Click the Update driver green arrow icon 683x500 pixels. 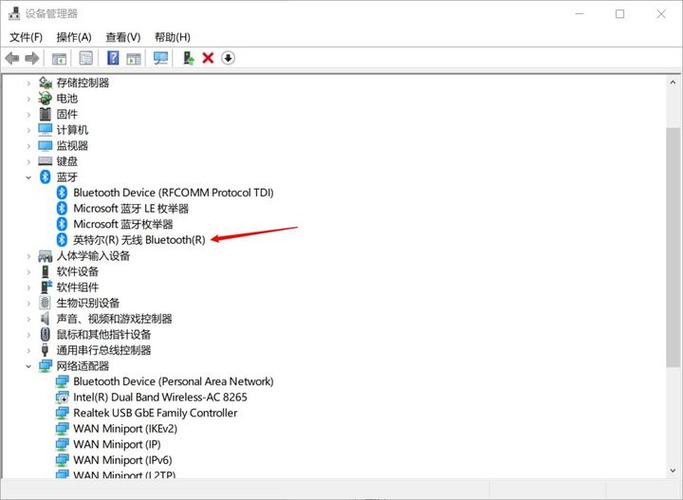(188, 58)
